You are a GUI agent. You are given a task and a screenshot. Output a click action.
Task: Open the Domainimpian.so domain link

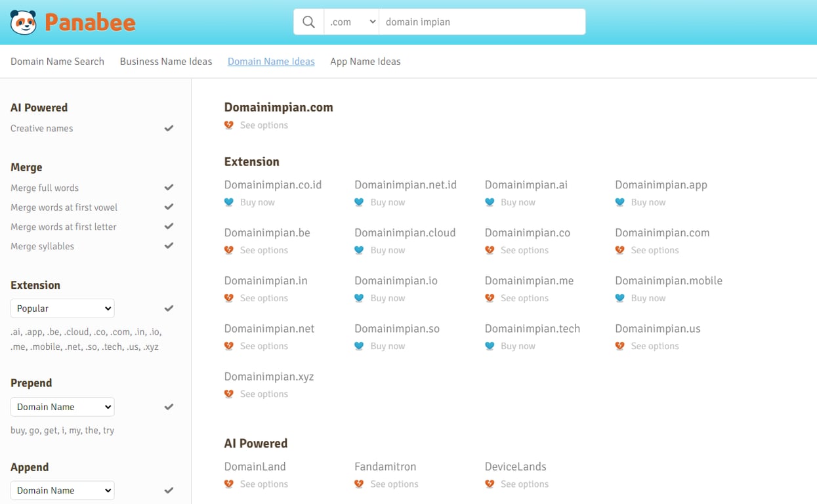coord(397,329)
